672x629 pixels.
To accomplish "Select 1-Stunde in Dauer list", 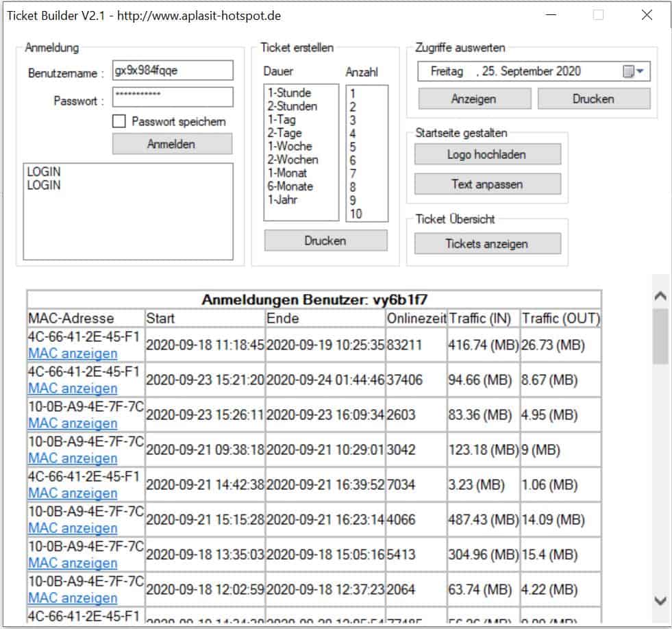I will click(289, 92).
